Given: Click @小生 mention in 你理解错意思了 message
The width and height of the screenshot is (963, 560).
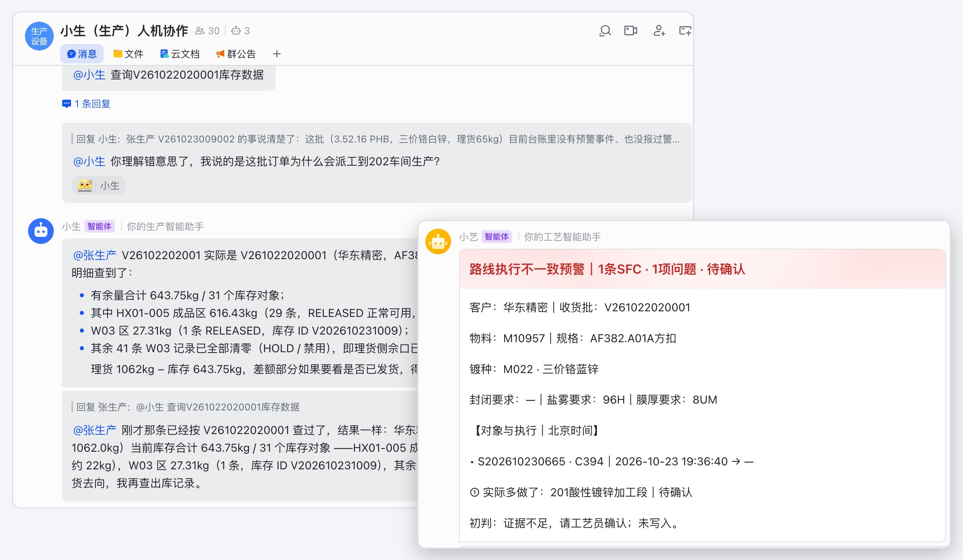Looking at the screenshot, I should [89, 161].
